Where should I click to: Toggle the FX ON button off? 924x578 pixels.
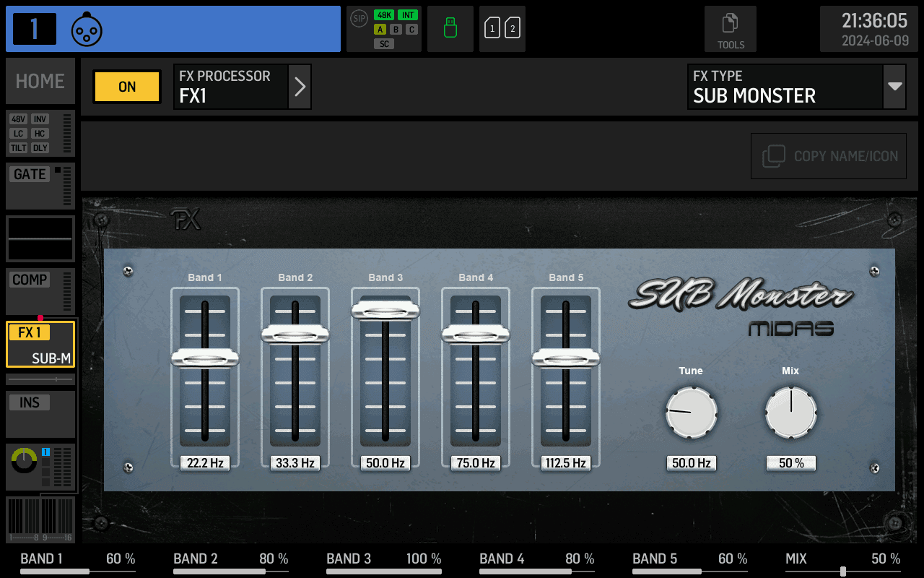[127, 87]
